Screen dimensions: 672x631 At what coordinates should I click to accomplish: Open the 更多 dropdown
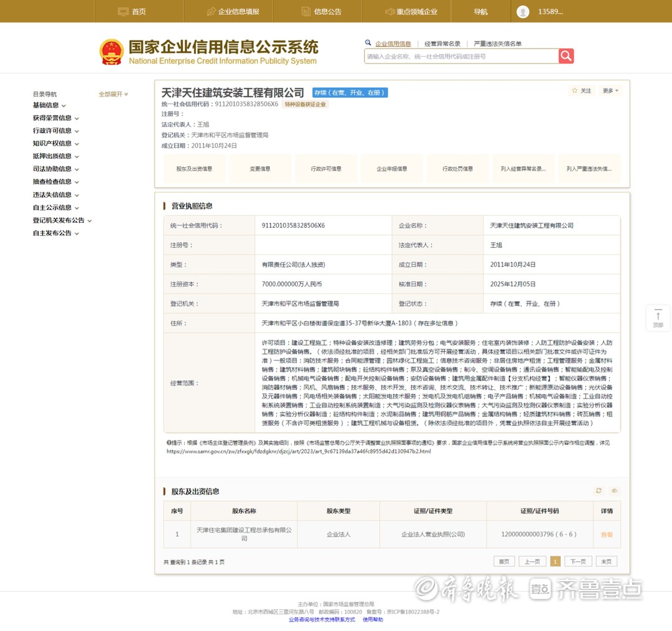(610, 90)
